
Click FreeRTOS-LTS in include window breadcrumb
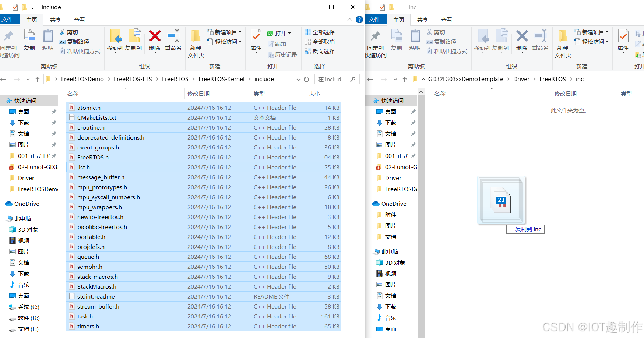tap(133, 79)
